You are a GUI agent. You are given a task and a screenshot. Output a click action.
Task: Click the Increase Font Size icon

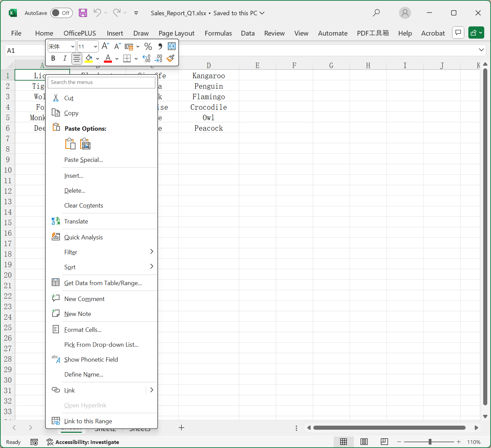pyautogui.click(x=105, y=46)
